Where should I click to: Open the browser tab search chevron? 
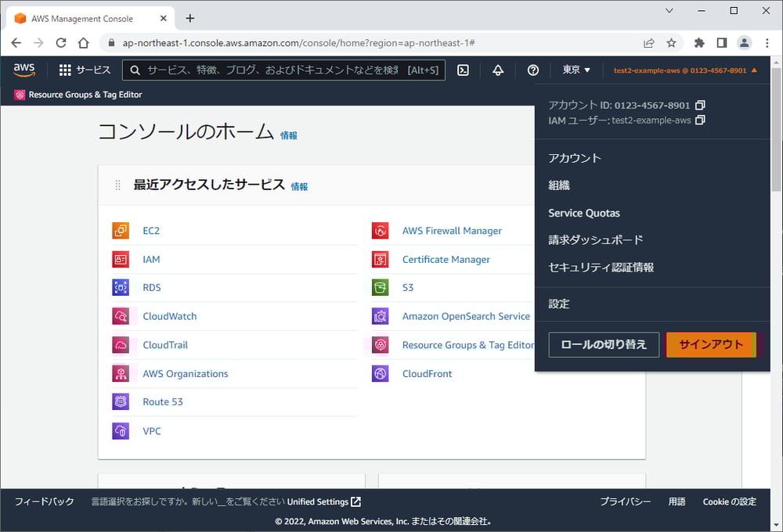coord(669,11)
